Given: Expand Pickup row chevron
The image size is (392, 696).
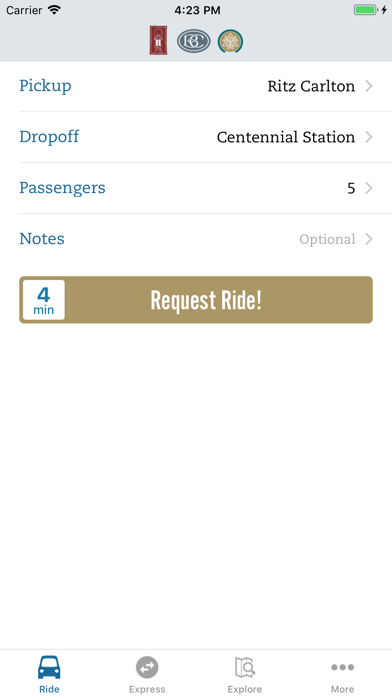Looking at the screenshot, I should 368,86.
